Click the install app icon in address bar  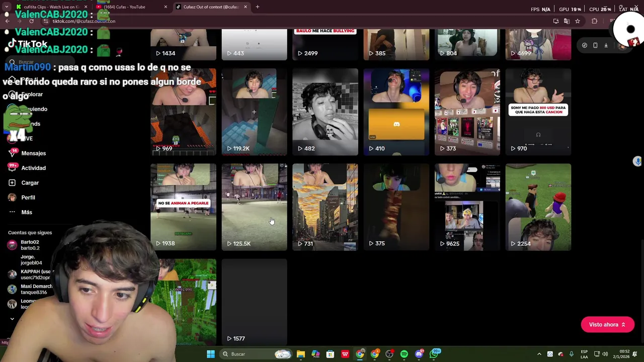click(556, 21)
